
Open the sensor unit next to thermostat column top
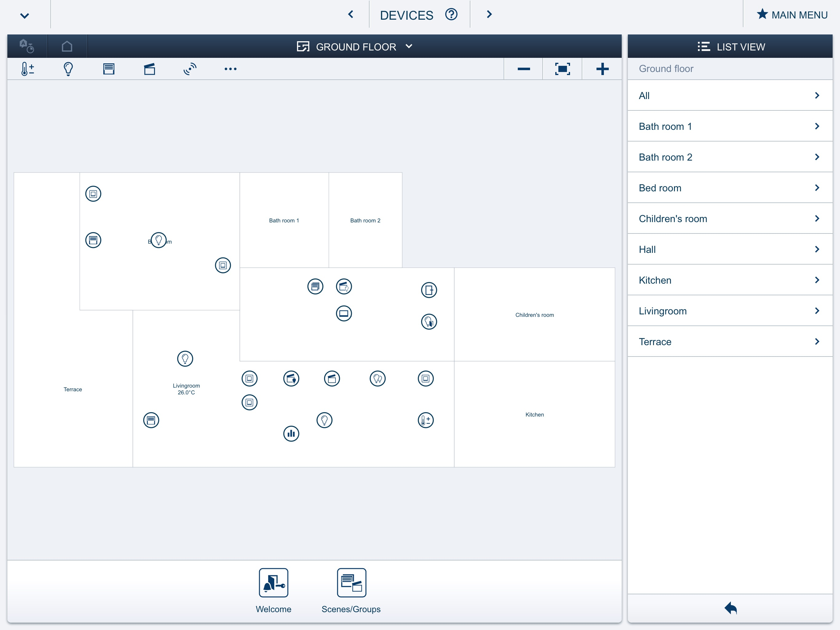[x=426, y=378]
